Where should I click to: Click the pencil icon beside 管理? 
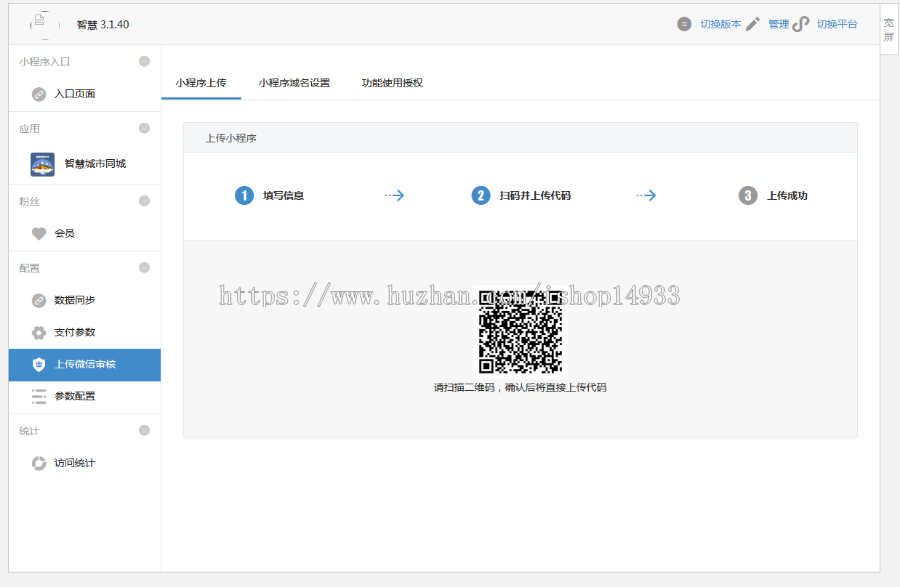tap(752, 24)
